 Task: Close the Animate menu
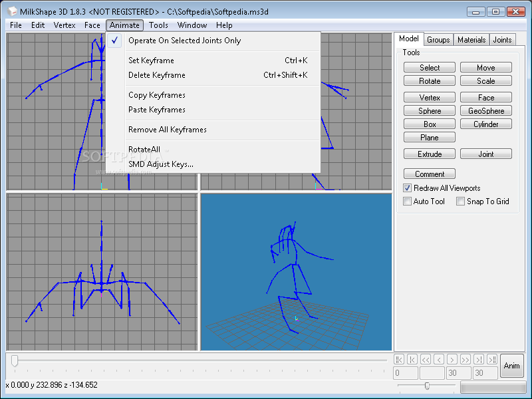click(124, 25)
